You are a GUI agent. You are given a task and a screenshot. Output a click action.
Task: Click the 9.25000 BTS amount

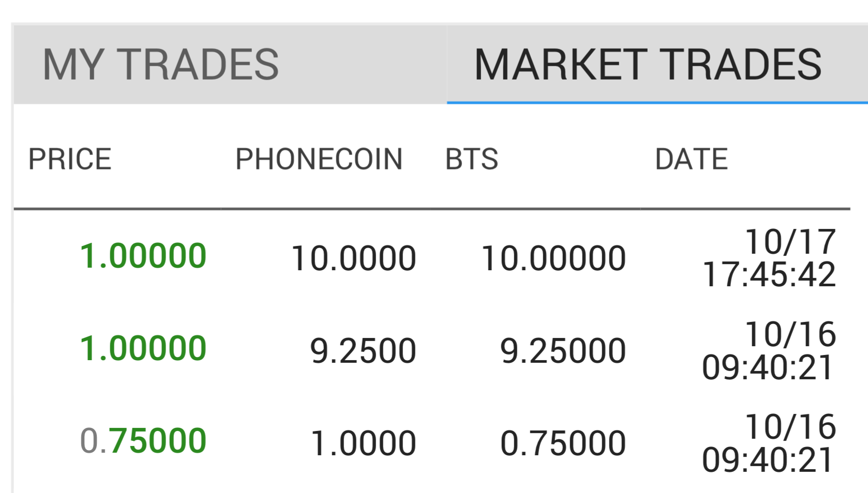click(x=563, y=351)
